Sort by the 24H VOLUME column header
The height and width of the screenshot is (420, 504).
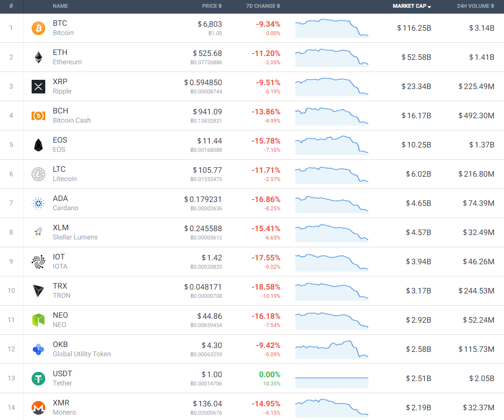pos(475,6)
